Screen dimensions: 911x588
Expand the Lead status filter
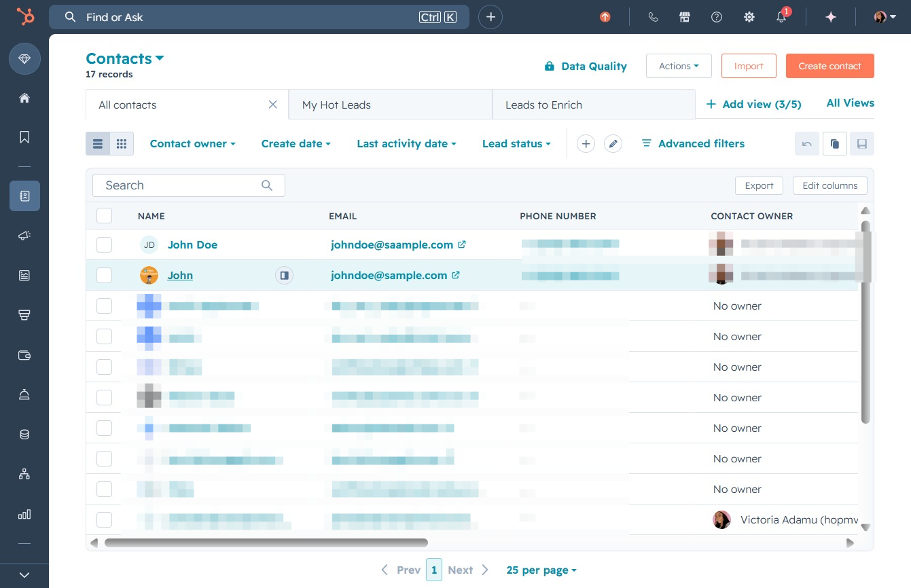(x=517, y=143)
